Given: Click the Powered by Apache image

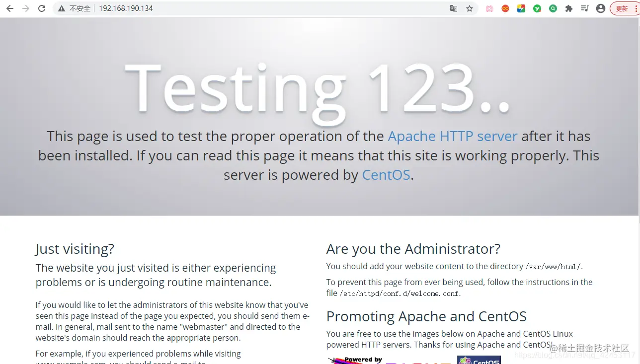Looking at the screenshot, I should 390,360.
